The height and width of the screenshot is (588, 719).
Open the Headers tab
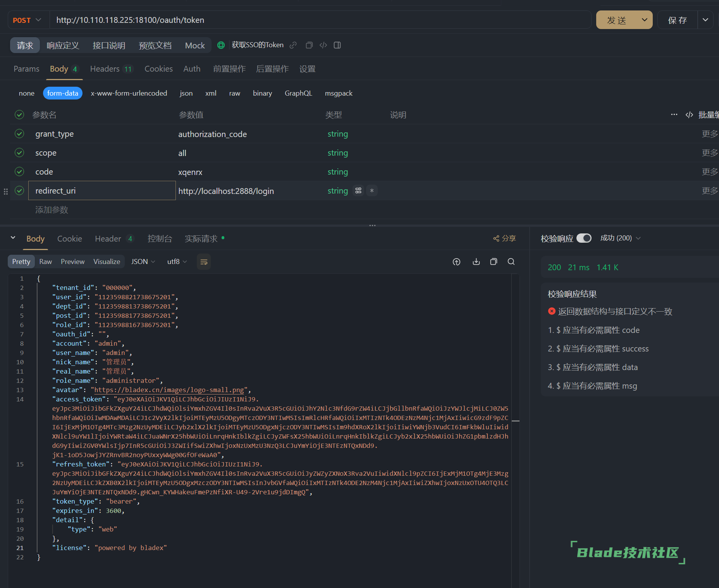pos(111,69)
